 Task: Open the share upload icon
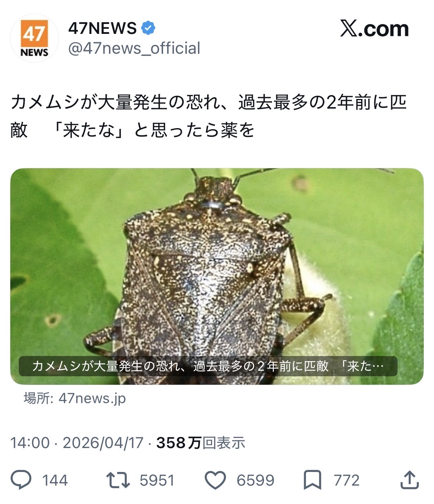coord(409,480)
